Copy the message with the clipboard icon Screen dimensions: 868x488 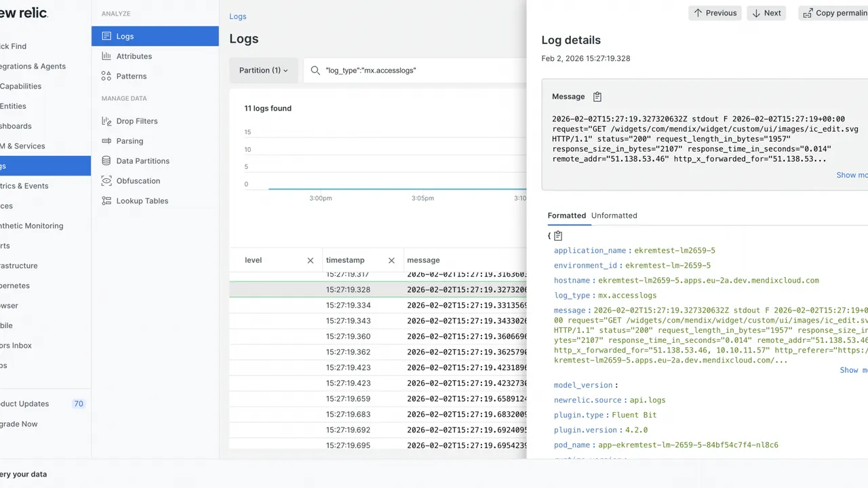(x=597, y=97)
